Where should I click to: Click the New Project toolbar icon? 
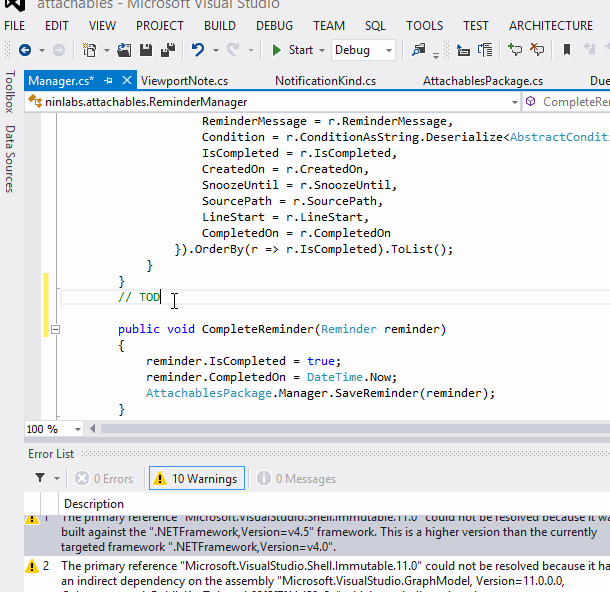[x=89, y=50]
